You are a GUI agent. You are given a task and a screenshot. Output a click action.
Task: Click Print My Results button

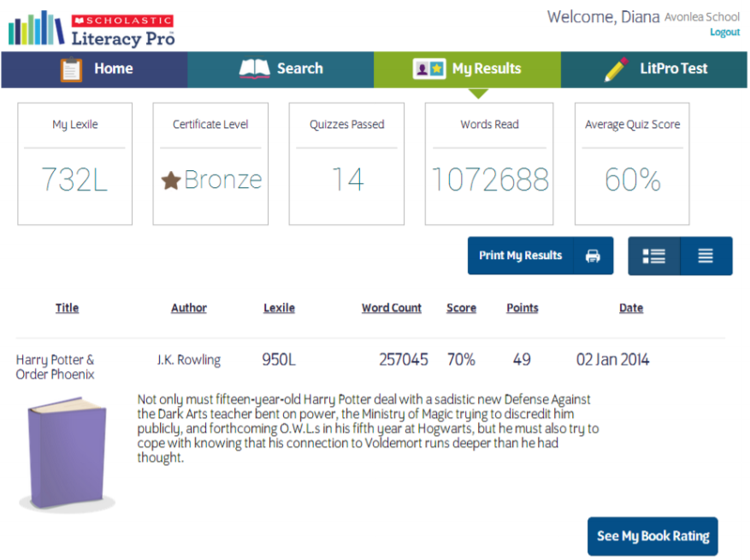(x=540, y=256)
